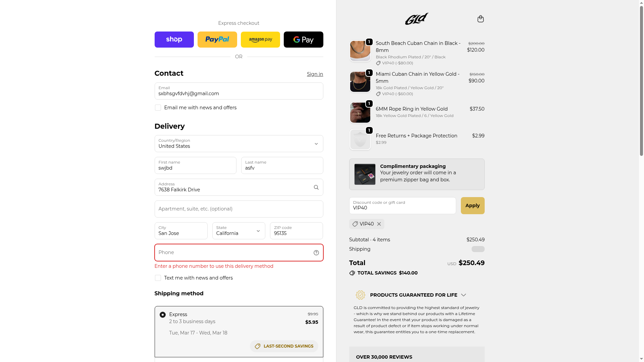Open the State dropdown
Screen dimensions: 644x362
coord(238,231)
